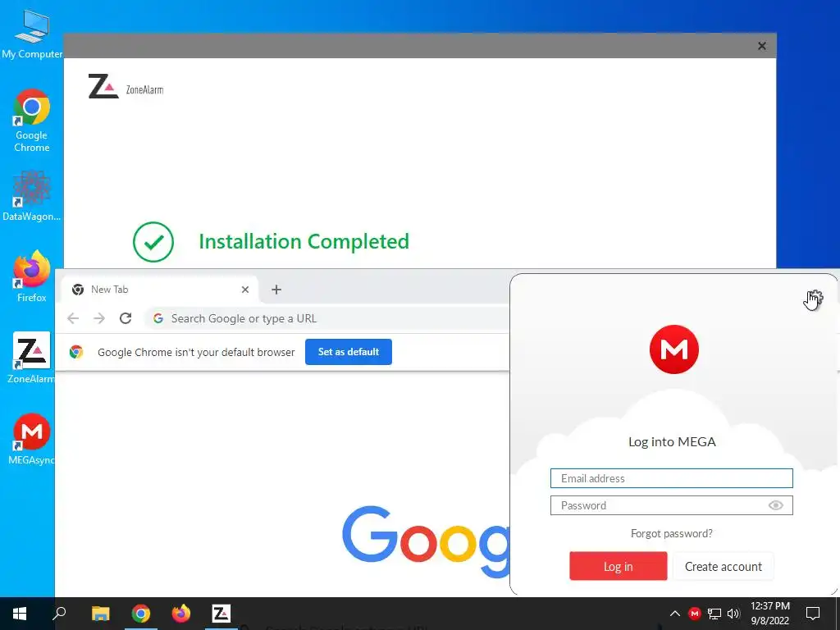Switch to Chrome in the taskbar
The height and width of the screenshot is (630, 840).
coord(141,614)
